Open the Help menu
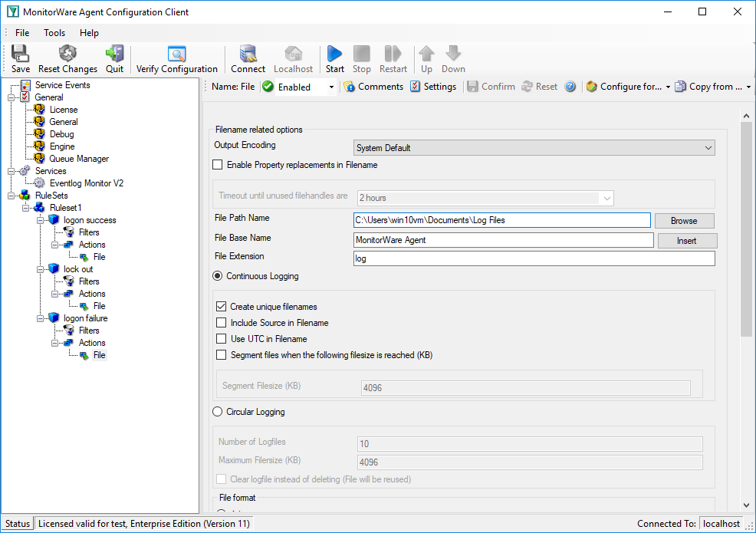Viewport: 756px width, 533px height. click(x=89, y=33)
